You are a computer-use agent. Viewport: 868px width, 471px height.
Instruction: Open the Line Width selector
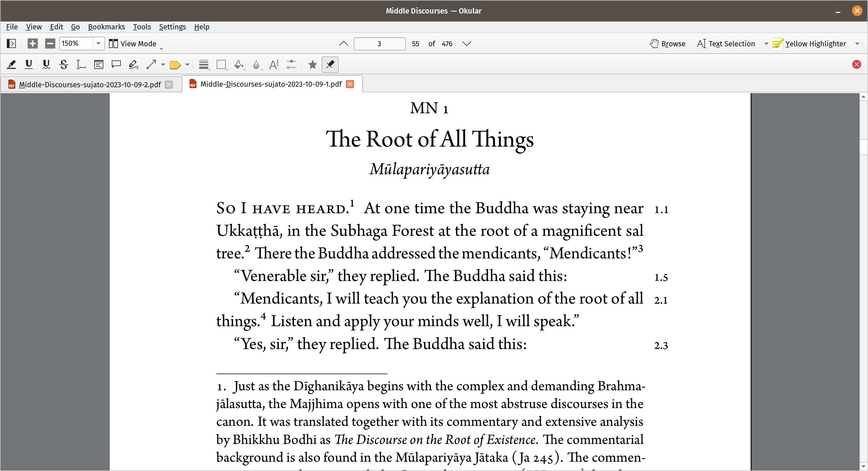[x=203, y=64]
